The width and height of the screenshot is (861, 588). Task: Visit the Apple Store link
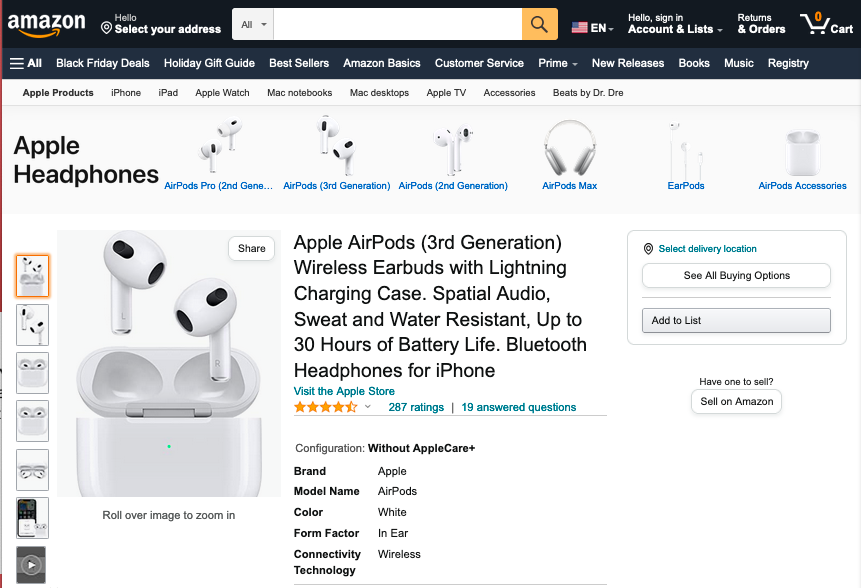[344, 391]
